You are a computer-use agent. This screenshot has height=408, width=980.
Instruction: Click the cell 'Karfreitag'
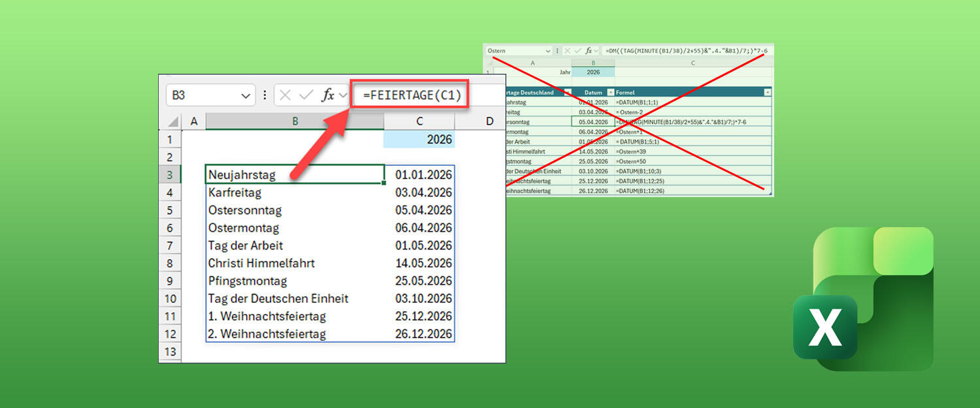coord(295,193)
